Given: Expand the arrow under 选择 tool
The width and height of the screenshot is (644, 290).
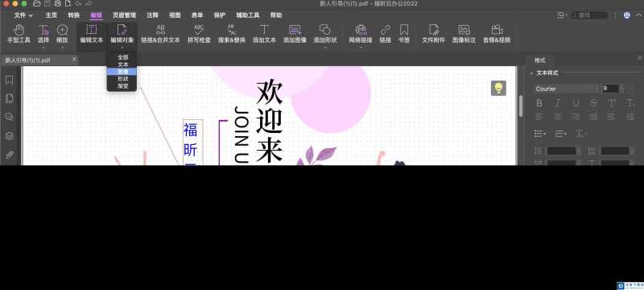Looking at the screenshot, I should tap(43, 48).
